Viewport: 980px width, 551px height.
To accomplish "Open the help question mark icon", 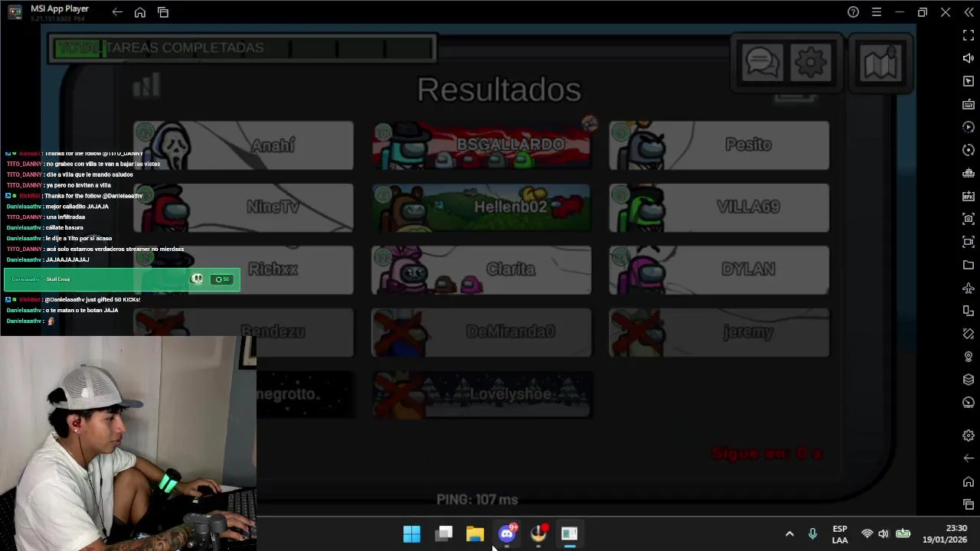I will coord(854,12).
